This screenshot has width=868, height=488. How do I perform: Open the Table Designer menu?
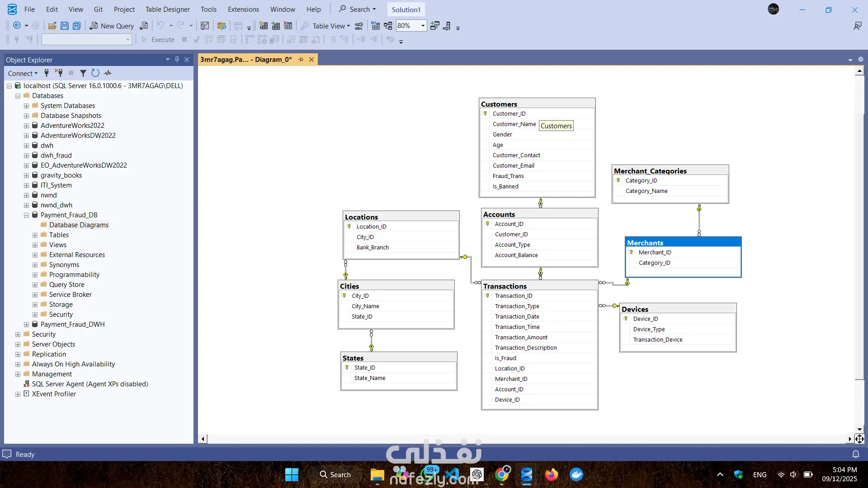point(167,9)
